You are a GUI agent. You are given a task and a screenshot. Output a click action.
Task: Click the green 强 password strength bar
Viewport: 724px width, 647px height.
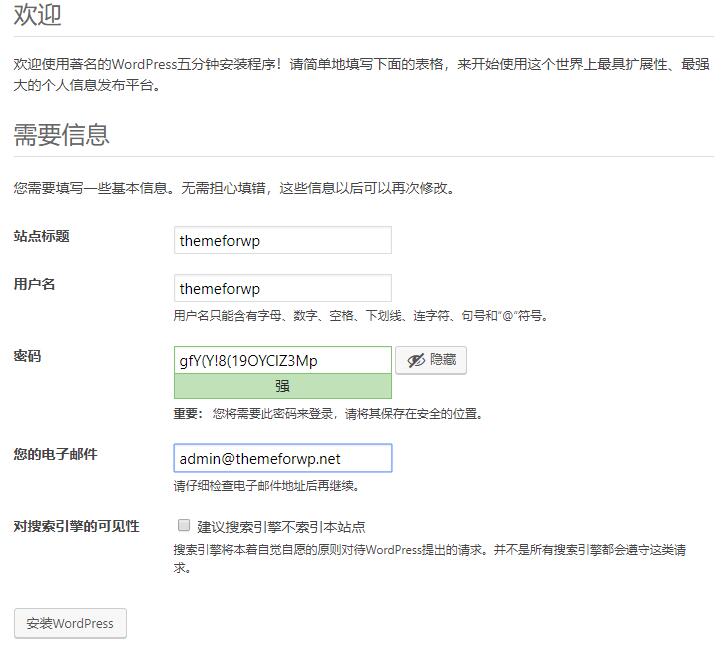(282, 386)
